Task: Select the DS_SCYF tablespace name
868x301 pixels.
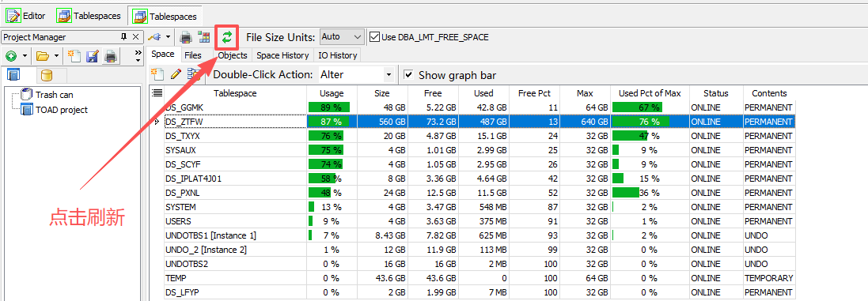Action: click(x=184, y=164)
